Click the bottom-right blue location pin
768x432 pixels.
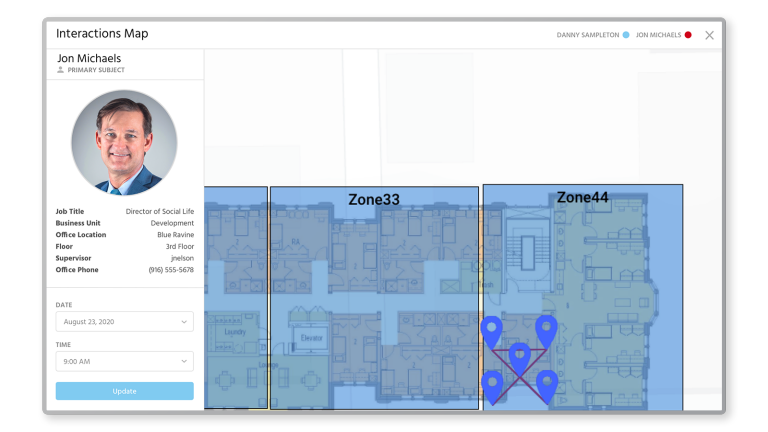tap(546, 382)
